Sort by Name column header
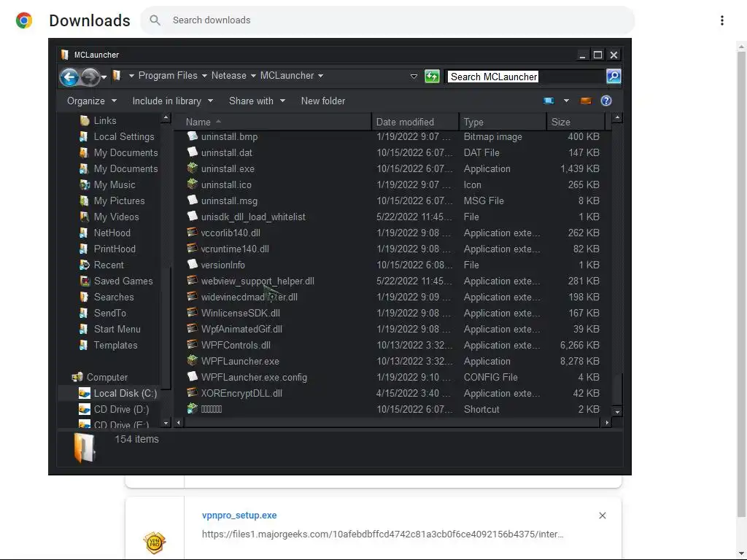Viewport: 747px width, 560px height. (x=272, y=122)
